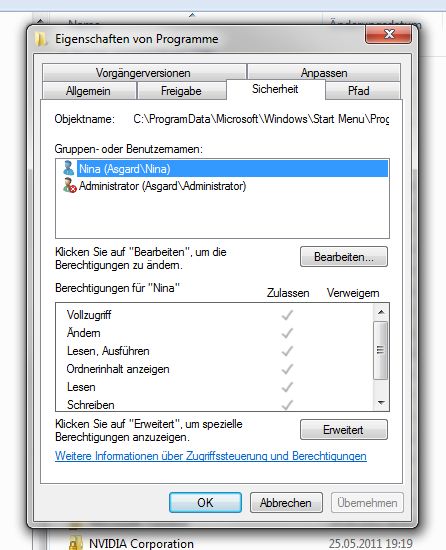Click the 25.05.2011 19:19 date entry in the background window

tap(370, 543)
